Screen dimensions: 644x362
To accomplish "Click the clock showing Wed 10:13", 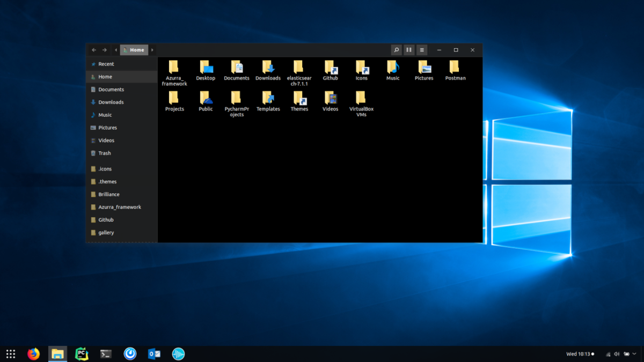I will tap(580, 354).
